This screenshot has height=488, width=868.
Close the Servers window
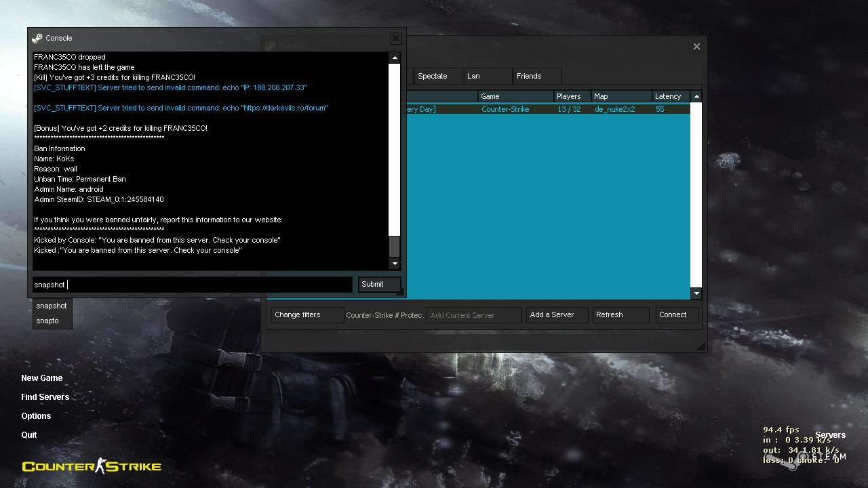pyautogui.click(x=696, y=47)
